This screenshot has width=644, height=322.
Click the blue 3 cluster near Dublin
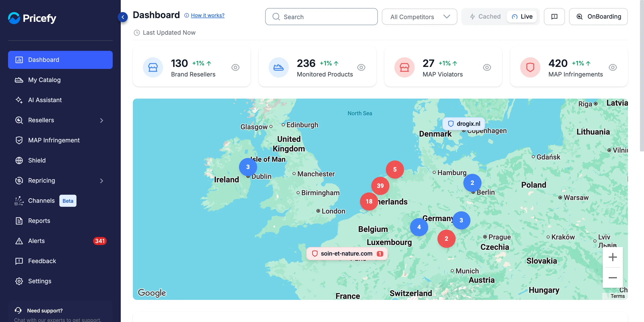point(248,167)
